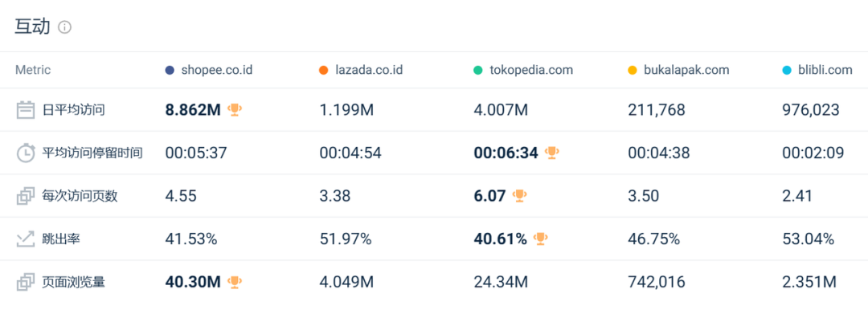Click the trophy next to 40.61%

coord(540,239)
